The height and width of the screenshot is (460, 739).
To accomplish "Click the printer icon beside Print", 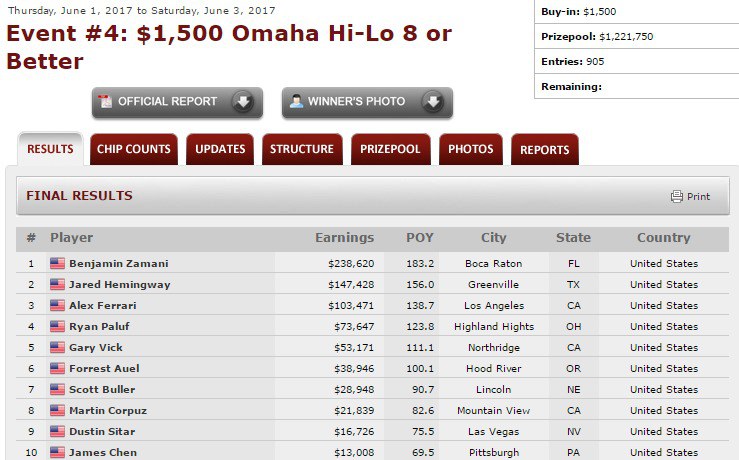I will tap(677, 196).
